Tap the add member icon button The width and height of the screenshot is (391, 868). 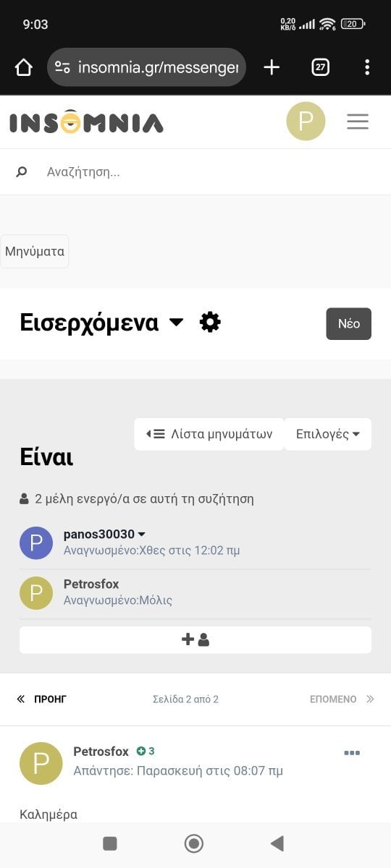(x=195, y=639)
